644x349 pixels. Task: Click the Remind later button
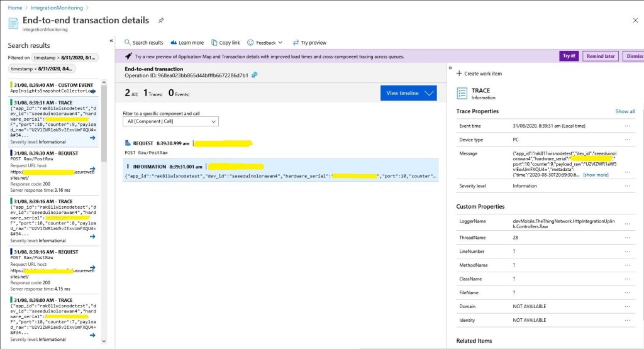(x=600, y=56)
